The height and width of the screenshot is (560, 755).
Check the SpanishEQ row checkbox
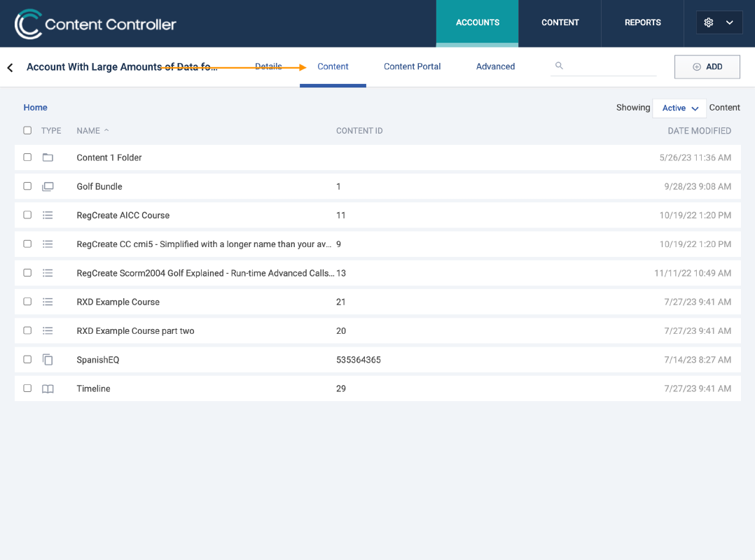tap(27, 359)
